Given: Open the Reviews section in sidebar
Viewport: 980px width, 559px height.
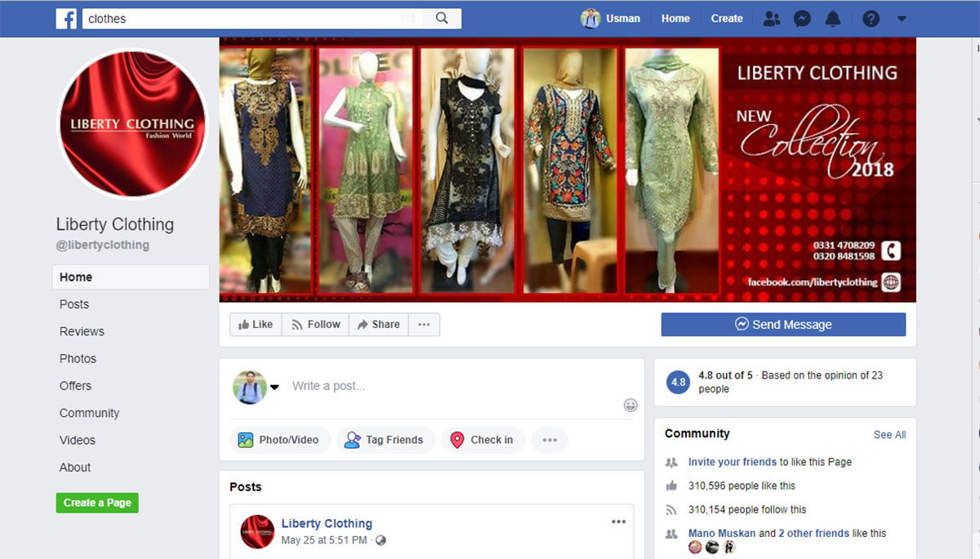Looking at the screenshot, I should 82,331.
